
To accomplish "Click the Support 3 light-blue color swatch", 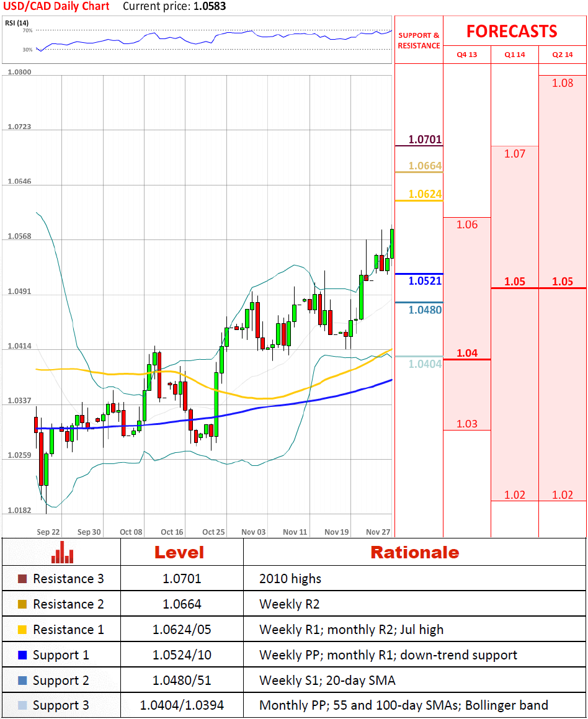I will (x=22, y=705).
